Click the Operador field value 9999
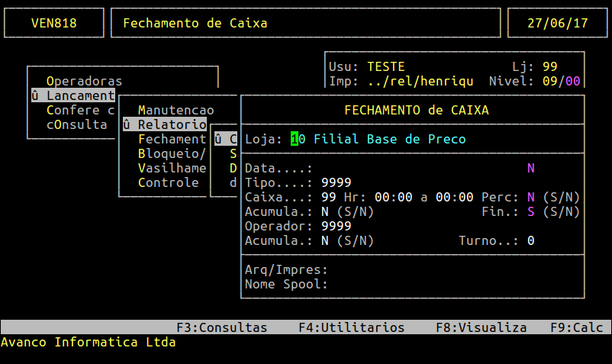 pyautogui.click(x=336, y=226)
